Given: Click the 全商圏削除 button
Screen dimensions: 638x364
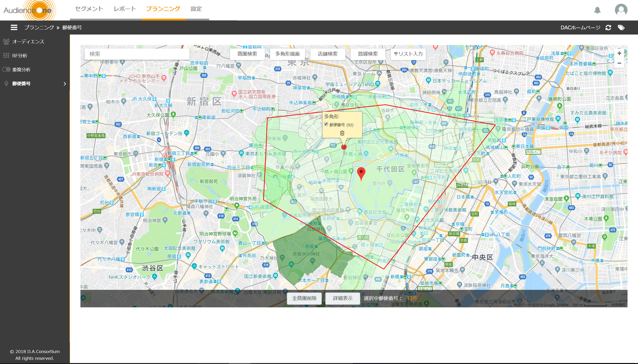Looking at the screenshot, I should point(304,298).
